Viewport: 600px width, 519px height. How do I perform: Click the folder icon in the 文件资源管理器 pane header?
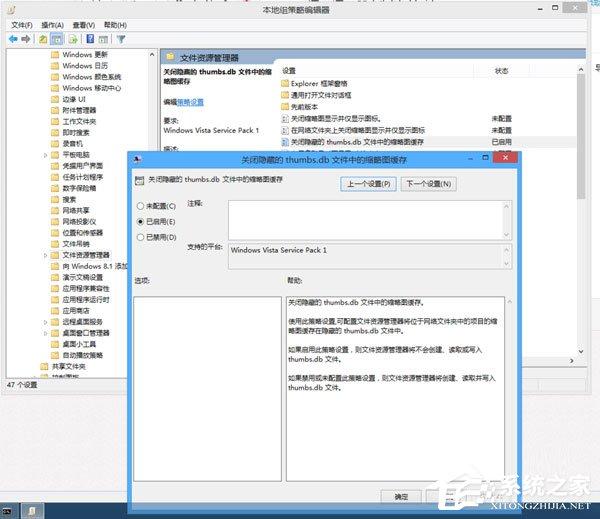171,57
